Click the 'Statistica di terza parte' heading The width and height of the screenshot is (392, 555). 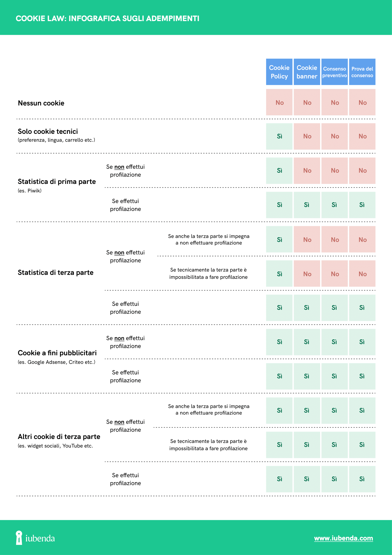point(55,272)
